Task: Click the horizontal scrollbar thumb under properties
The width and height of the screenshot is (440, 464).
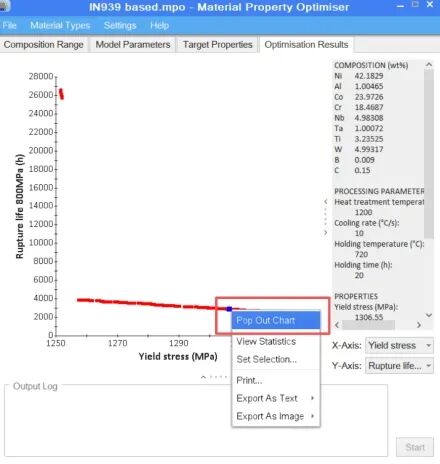Action: pyautogui.click(x=368, y=325)
